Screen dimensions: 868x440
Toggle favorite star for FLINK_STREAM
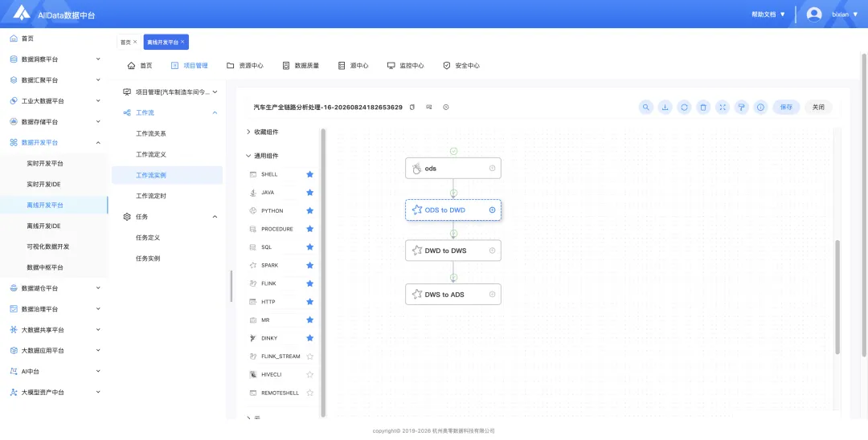point(310,356)
